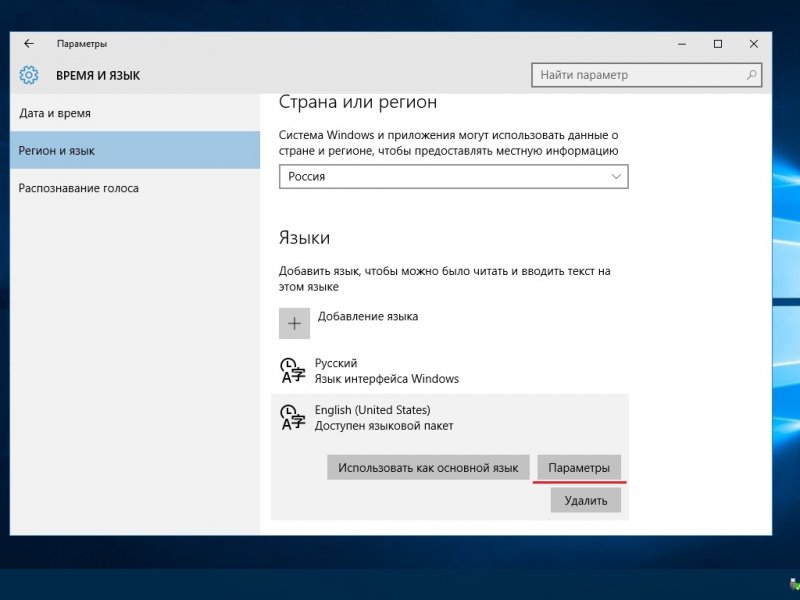The image size is (800, 600).
Task: Click the Русский language icon
Action: pos(293,370)
